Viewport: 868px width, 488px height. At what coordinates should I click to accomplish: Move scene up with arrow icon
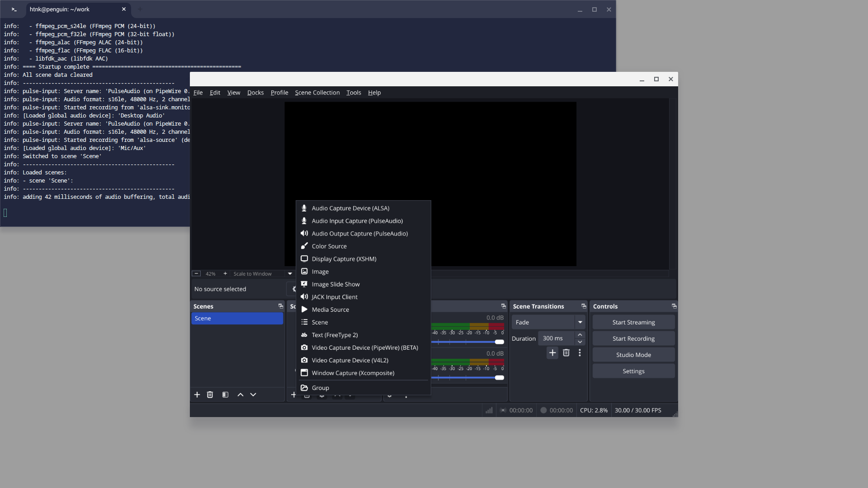click(241, 394)
